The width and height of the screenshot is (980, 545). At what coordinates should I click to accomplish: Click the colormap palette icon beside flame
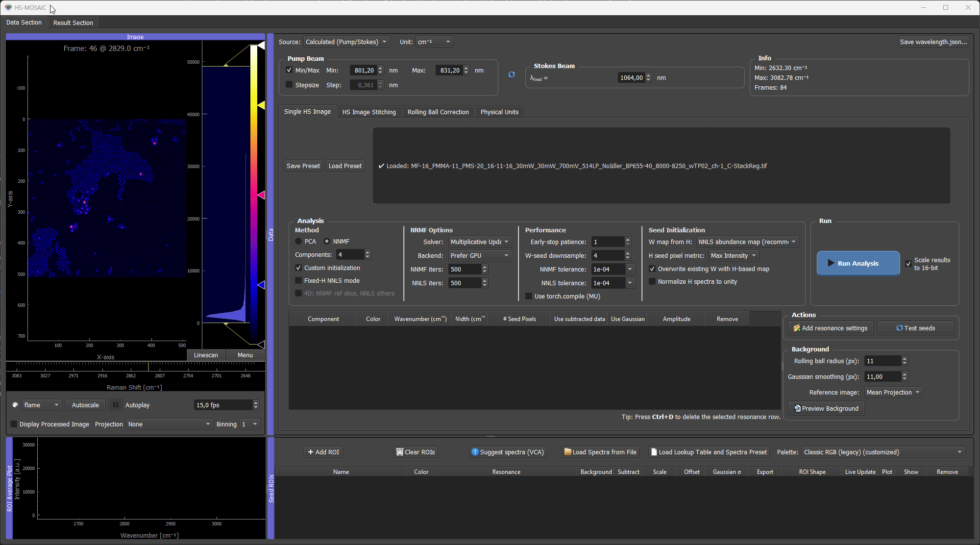[15, 405]
